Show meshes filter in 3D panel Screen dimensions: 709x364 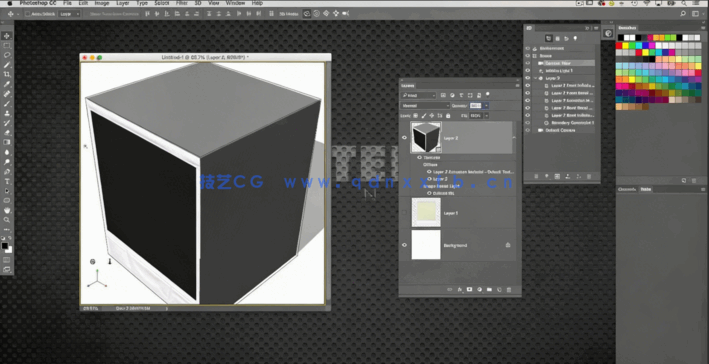pos(558,39)
